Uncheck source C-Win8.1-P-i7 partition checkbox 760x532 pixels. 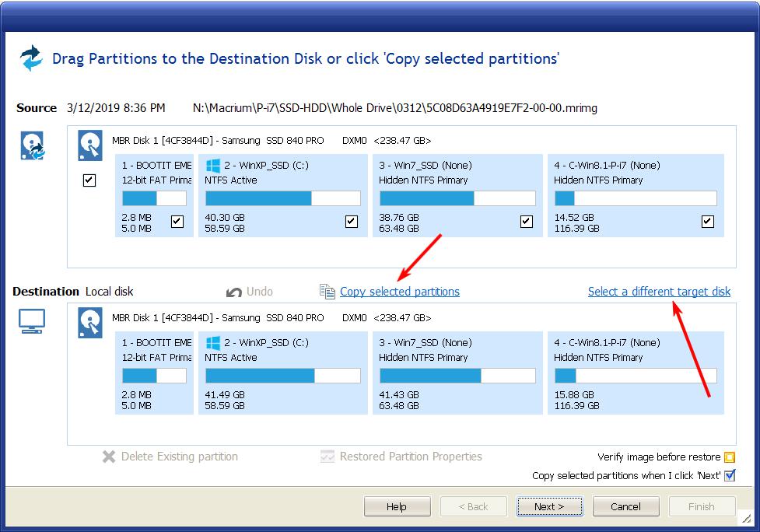707,222
